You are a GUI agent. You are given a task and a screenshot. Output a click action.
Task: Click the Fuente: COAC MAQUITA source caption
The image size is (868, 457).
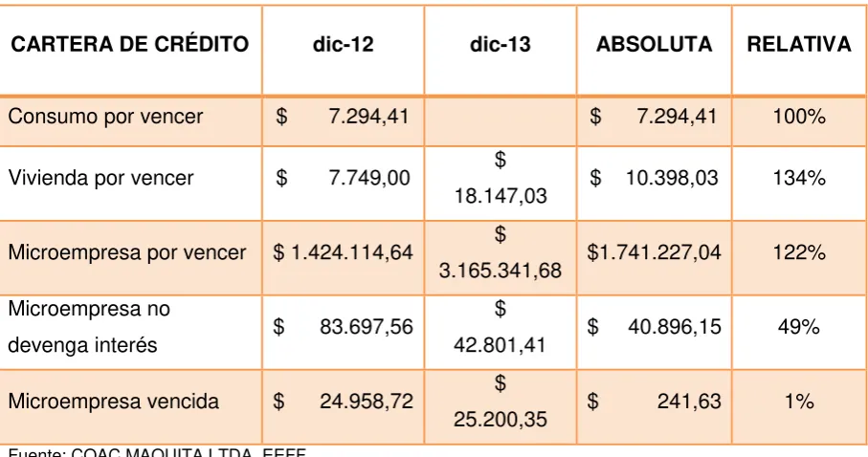click(x=157, y=452)
